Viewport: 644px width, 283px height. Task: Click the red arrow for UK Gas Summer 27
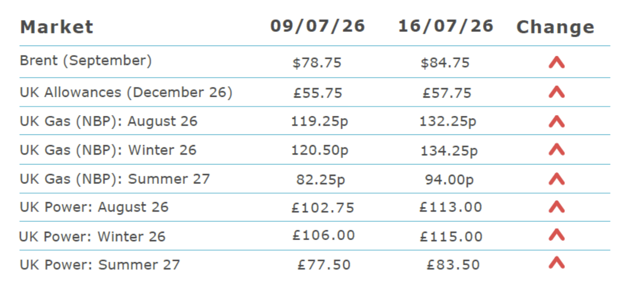556,179
